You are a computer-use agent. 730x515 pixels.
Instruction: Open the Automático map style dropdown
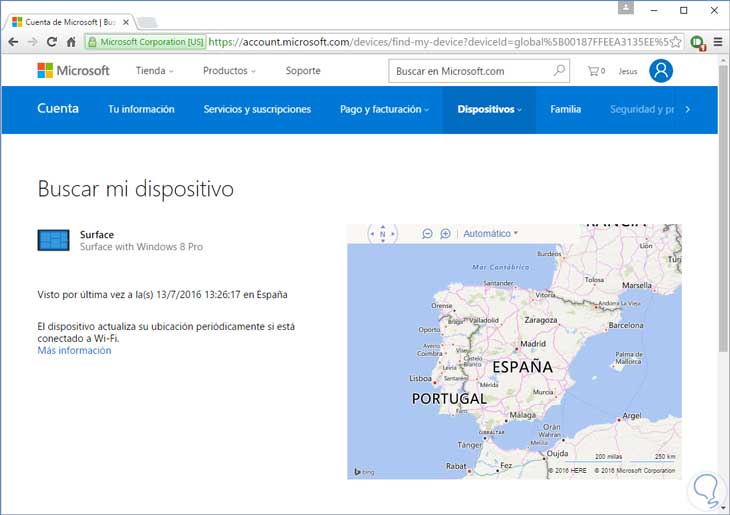click(490, 233)
